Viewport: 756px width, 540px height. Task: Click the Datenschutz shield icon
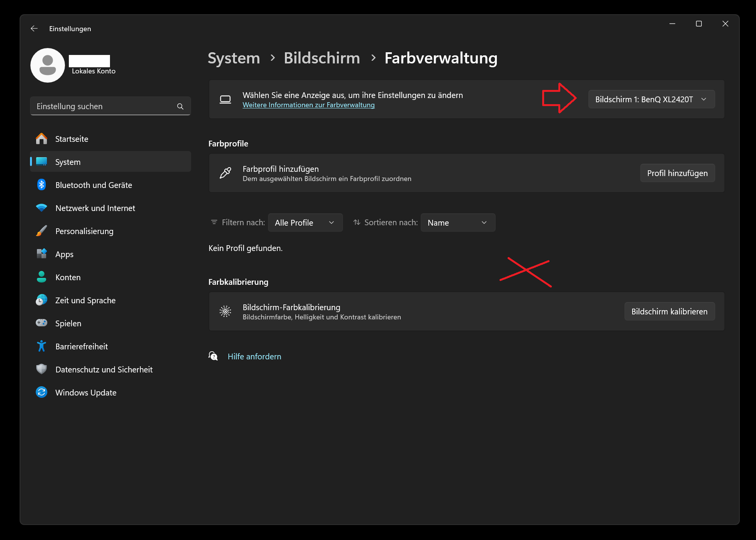pos(42,369)
